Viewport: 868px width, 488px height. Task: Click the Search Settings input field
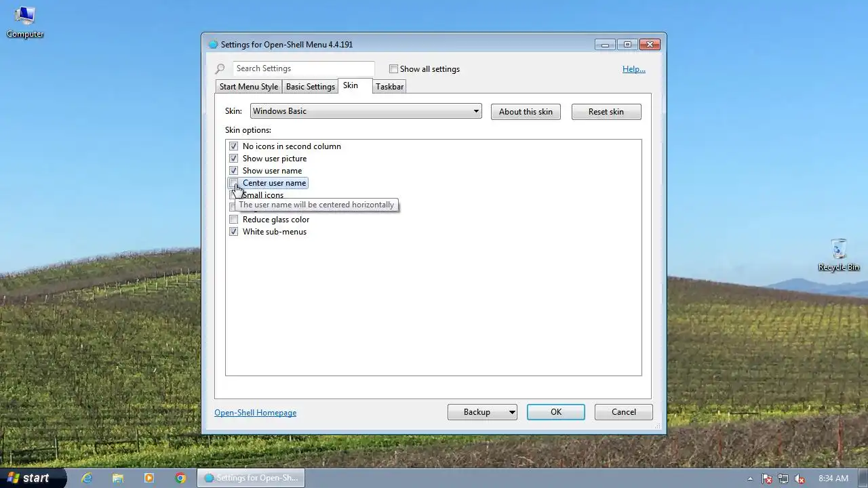click(303, 68)
